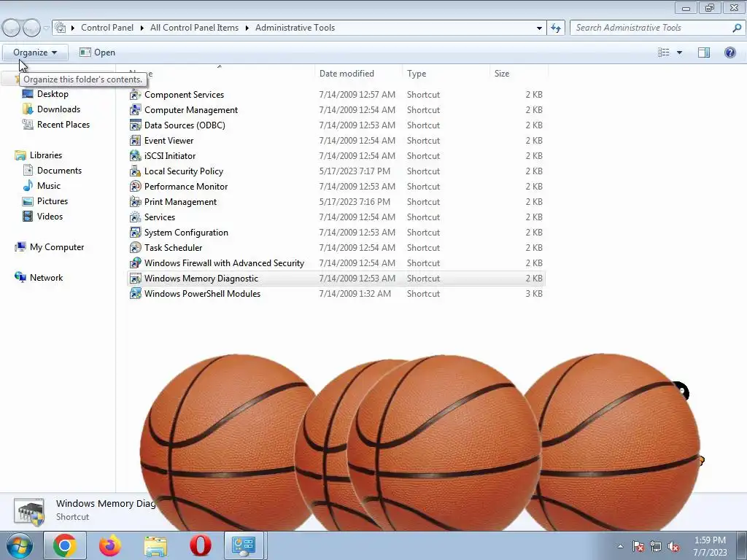Select the iSCSI Initiator icon
Viewport: 747px width, 560px height.
coord(135,156)
